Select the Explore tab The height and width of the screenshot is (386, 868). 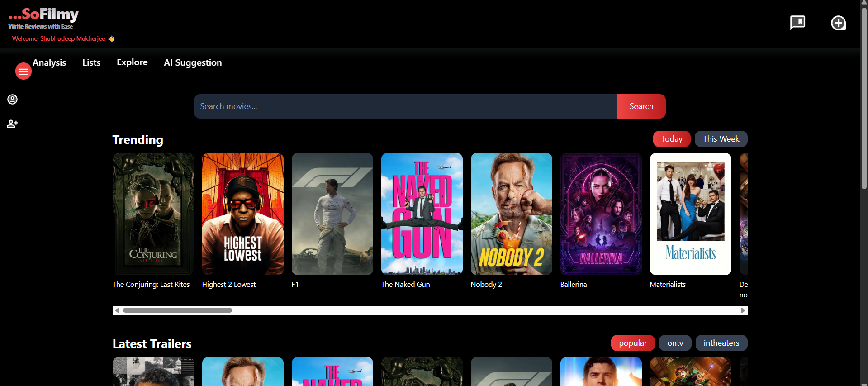(x=132, y=62)
